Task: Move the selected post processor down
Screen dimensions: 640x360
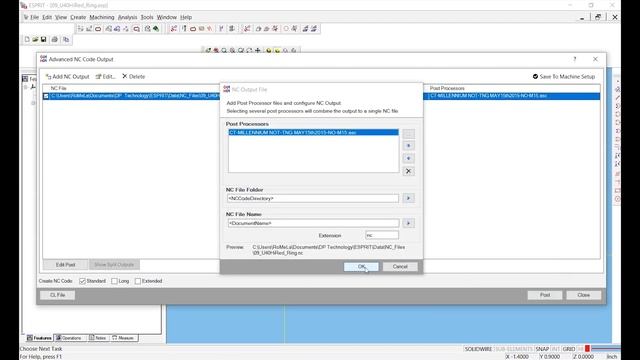Action: (408, 158)
